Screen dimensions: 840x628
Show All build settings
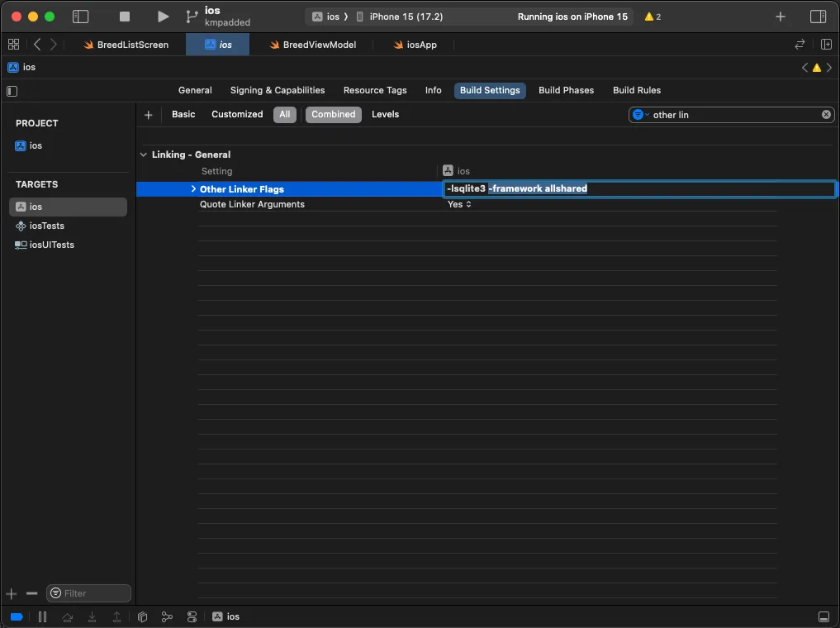(284, 114)
